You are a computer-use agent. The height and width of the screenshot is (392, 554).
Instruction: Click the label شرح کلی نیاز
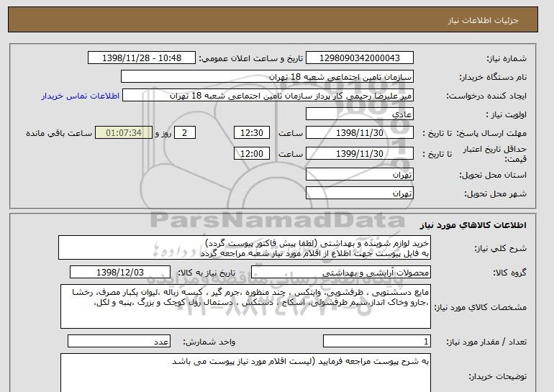pyautogui.click(x=500, y=248)
